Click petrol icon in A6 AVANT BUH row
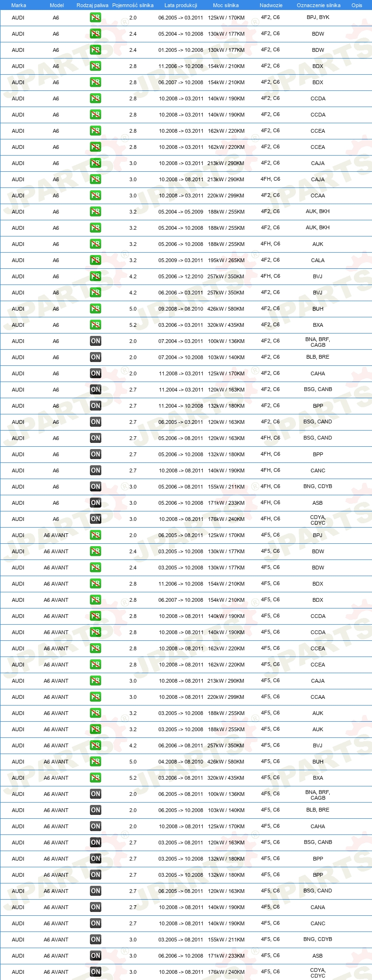Screen dimensions: 372x980 (x=95, y=762)
